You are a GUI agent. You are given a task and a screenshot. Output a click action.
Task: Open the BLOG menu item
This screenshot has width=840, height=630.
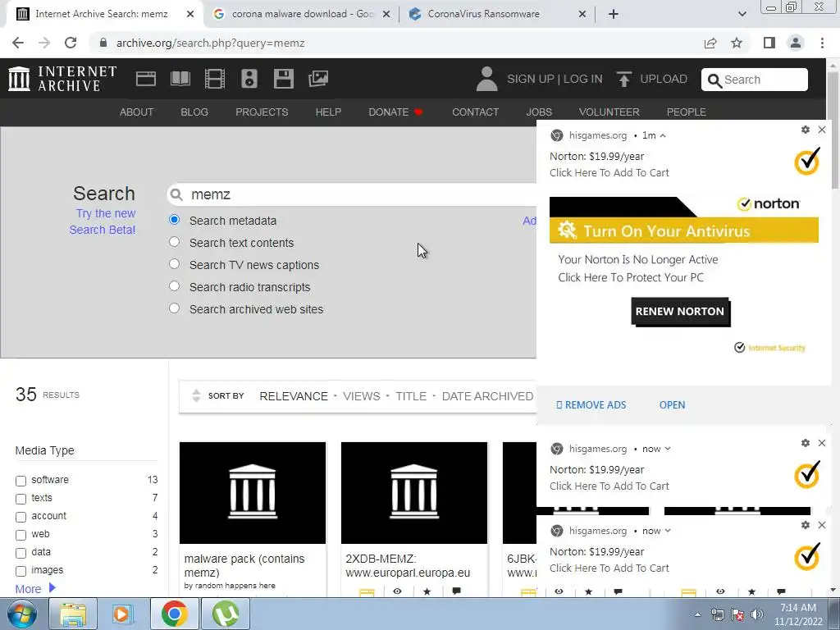(x=194, y=112)
